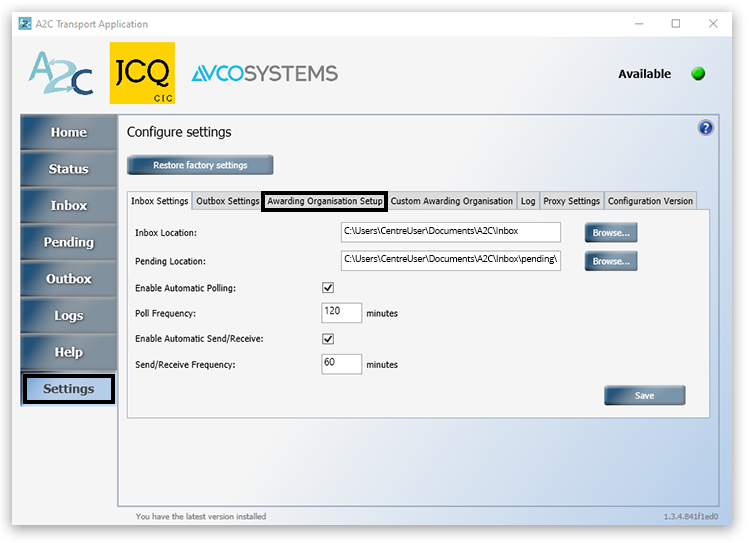Go to the Configuration Version tab
Image resolution: width=750 pixels, height=543 pixels.
[650, 201]
